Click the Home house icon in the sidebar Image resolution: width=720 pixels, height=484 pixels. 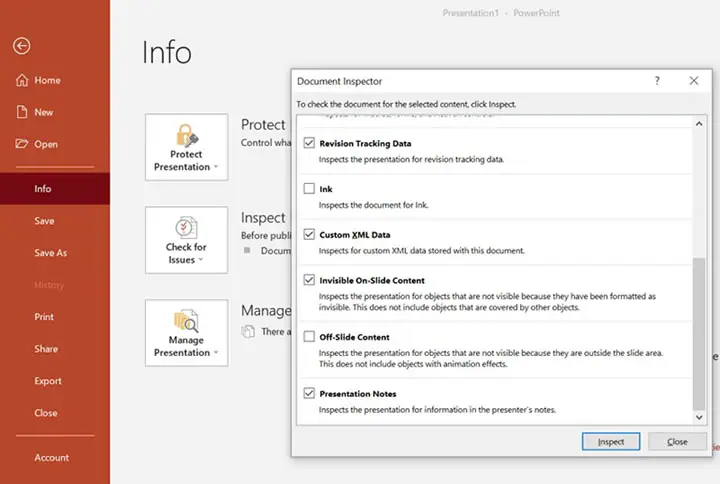click(x=22, y=80)
